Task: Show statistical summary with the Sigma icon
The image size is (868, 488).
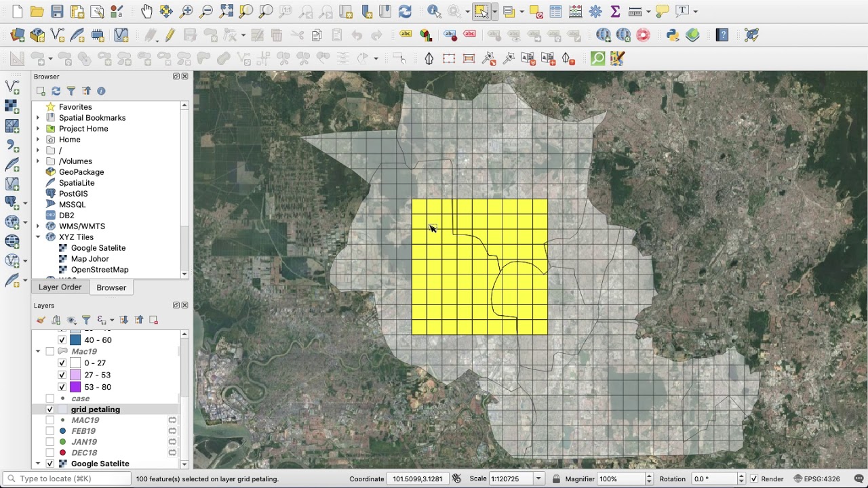Action: tap(615, 12)
